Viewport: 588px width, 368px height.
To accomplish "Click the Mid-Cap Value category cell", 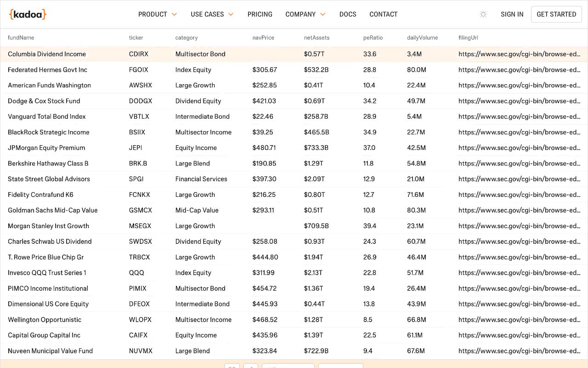I will pos(197,210).
